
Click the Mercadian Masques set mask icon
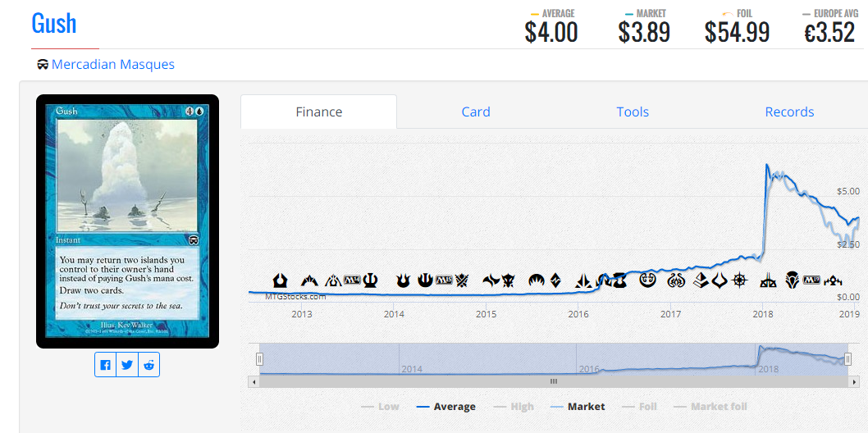(43, 65)
